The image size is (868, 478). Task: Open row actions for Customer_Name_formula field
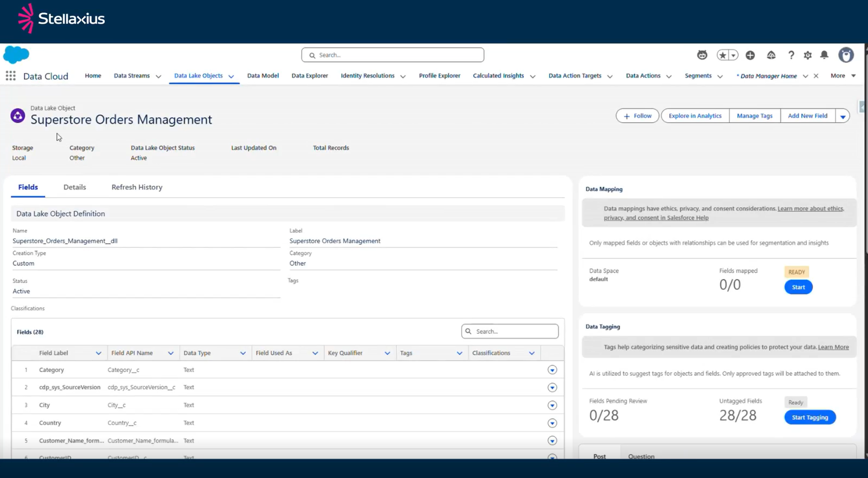552,441
